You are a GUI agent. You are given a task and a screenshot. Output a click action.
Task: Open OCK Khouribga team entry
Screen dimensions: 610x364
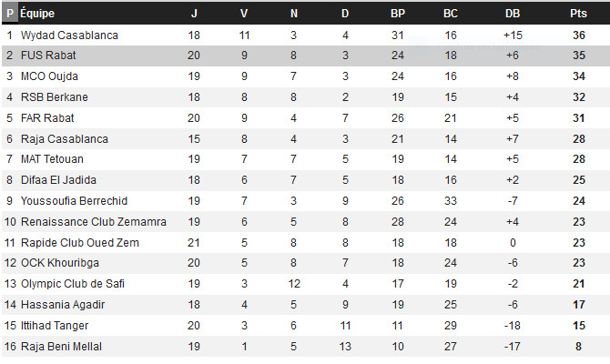(60, 263)
